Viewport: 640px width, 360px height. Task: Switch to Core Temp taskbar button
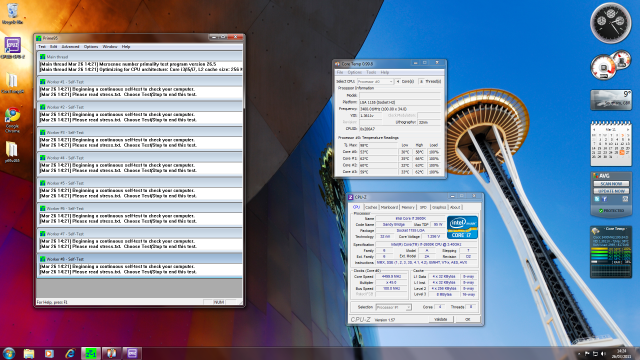[x=111, y=353]
